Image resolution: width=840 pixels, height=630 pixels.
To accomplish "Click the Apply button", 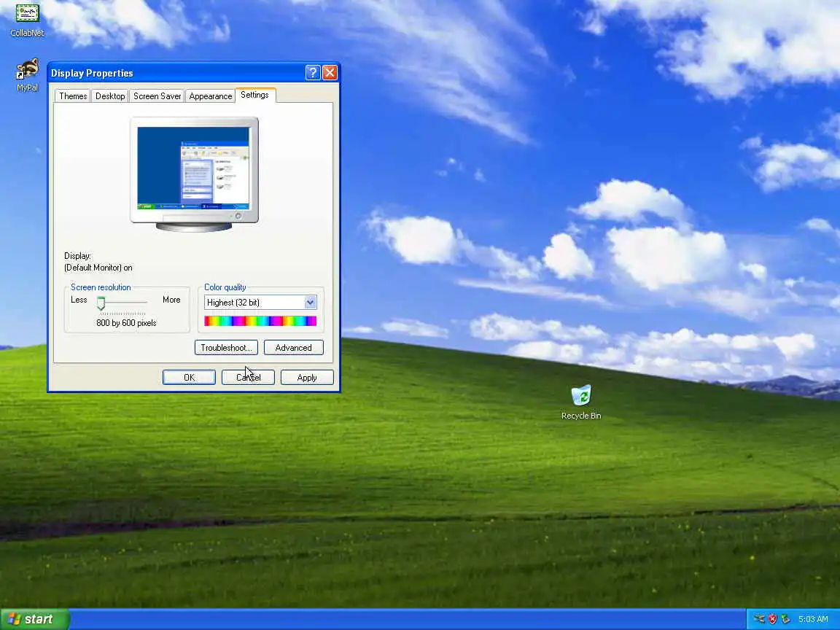I will tap(307, 378).
